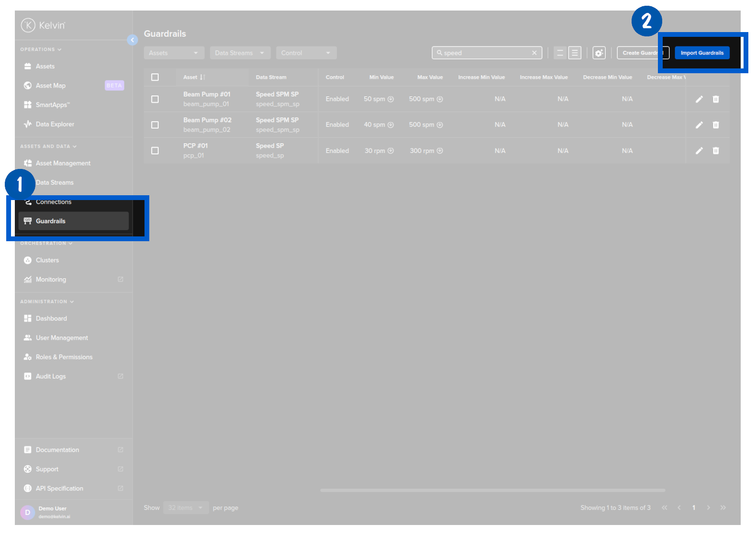Image resolution: width=756 pixels, height=536 pixels.
Task: Open the Assets filter dropdown
Action: [x=174, y=53]
